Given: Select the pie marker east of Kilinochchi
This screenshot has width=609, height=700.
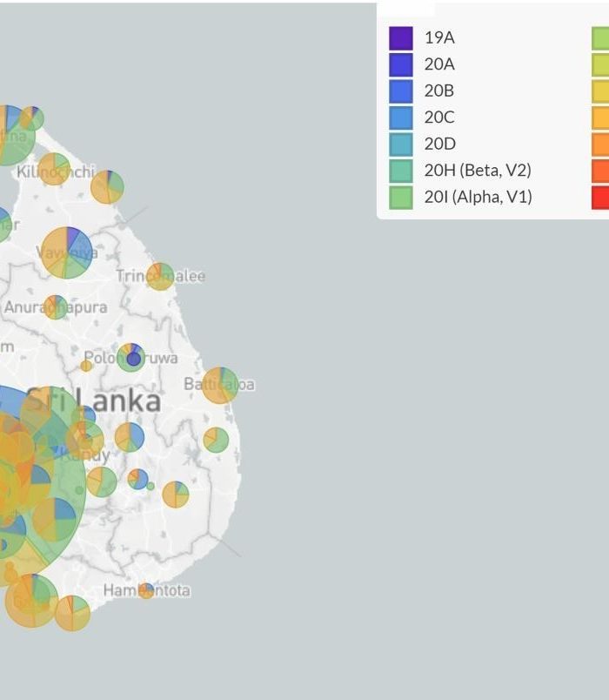Looking at the screenshot, I should pos(107,186).
